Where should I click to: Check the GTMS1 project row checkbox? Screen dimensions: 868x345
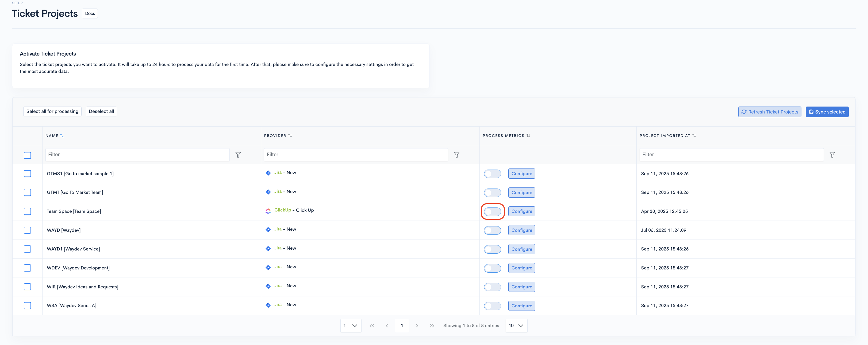point(27,174)
